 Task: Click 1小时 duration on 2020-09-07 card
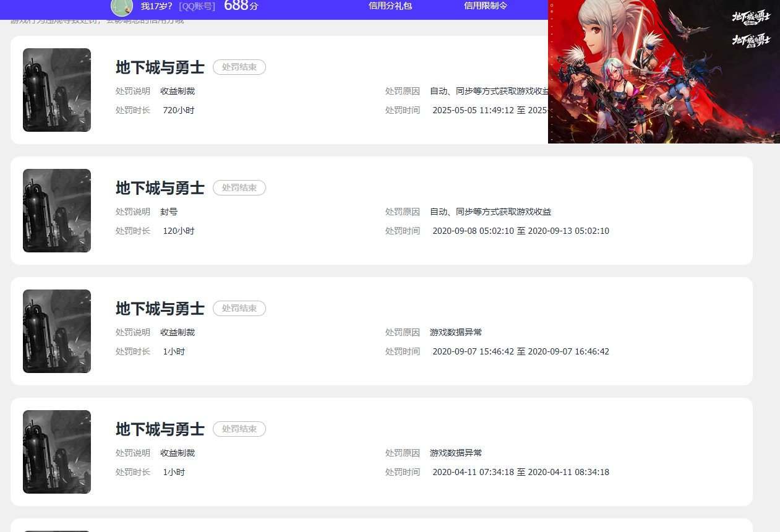pyautogui.click(x=174, y=351)
